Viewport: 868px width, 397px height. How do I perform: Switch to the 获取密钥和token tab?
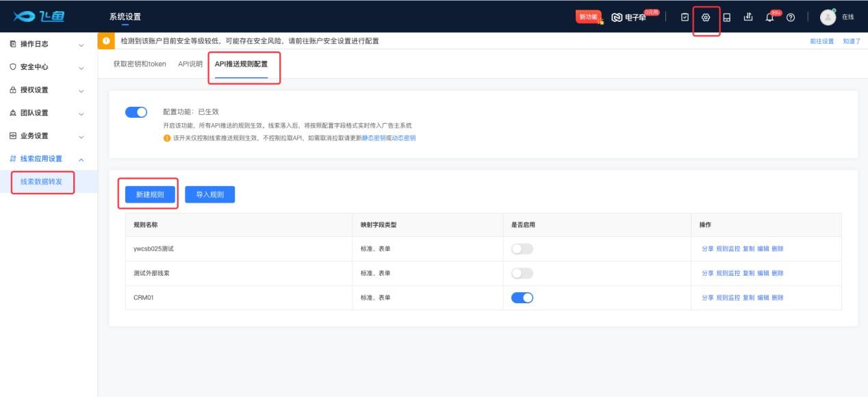(x=140, y=64)
